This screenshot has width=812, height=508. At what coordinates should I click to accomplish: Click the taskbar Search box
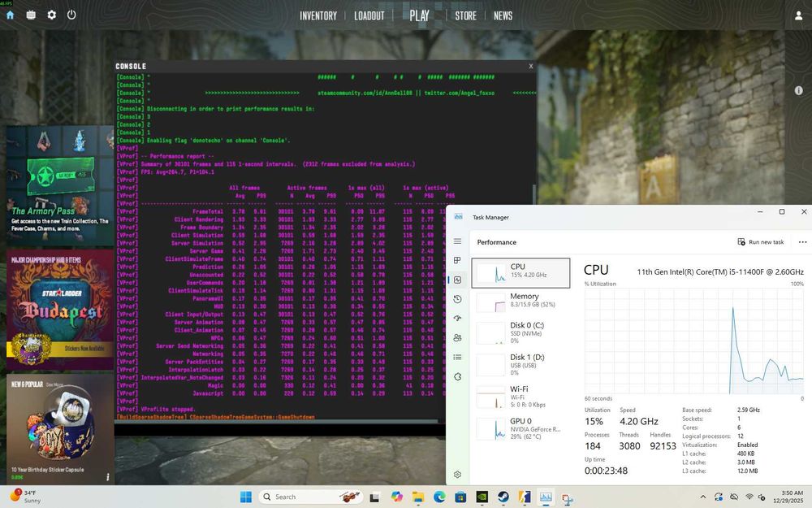click(x=311, y=497)
